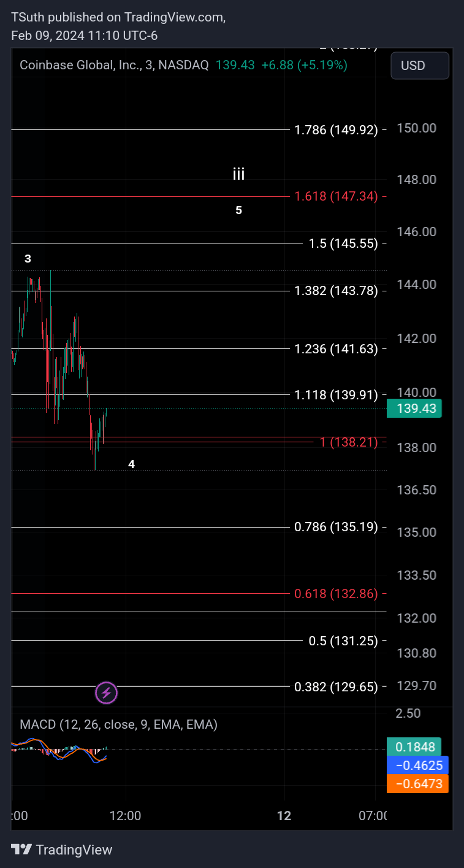Click the 136.50 price axis label

416,490
